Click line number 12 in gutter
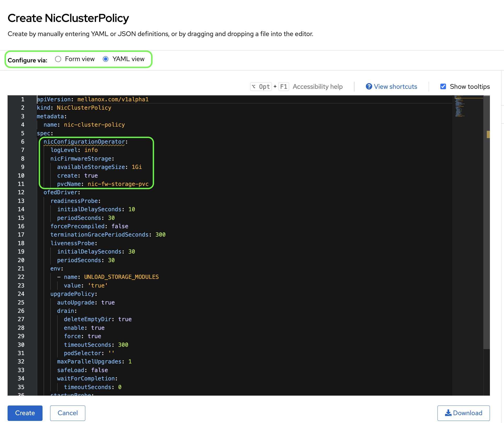504x423 pixels. 21,192
